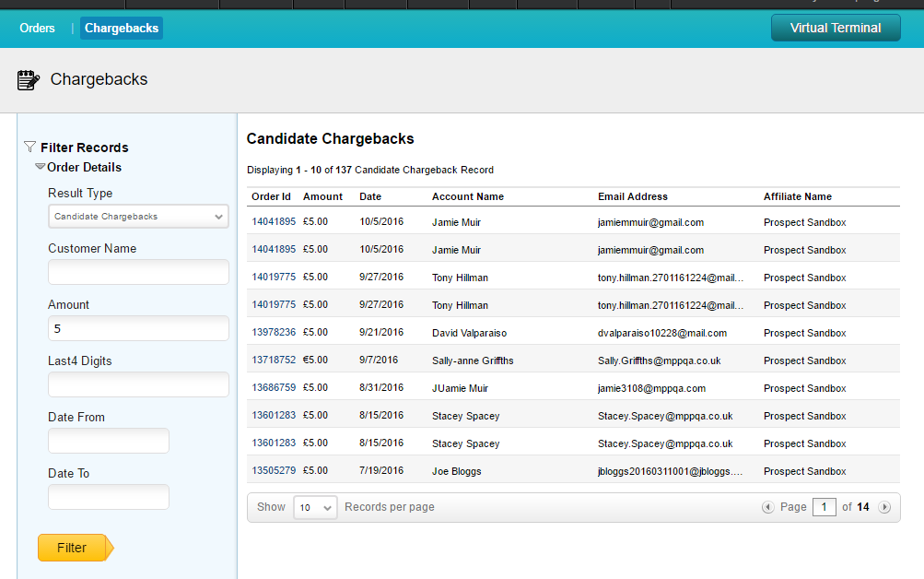Click the Filter Records funnel icon
Image resolution: width=924 pixels, height=579 pixels.
pos(29,148)
